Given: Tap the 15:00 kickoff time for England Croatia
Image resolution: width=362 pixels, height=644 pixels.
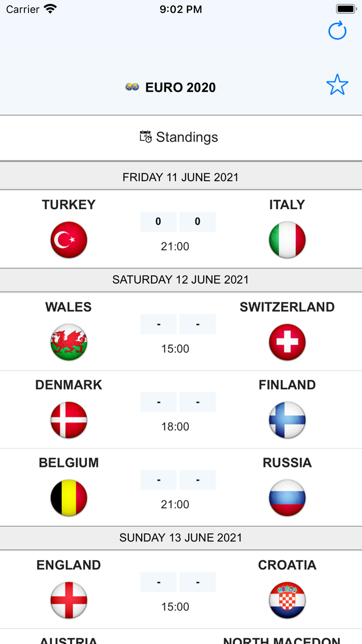Looking at the screenshot, I should [x=175, y=606].
